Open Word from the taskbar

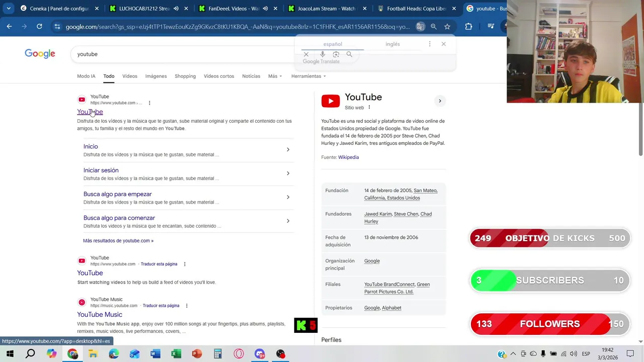[x=155, y=354]
